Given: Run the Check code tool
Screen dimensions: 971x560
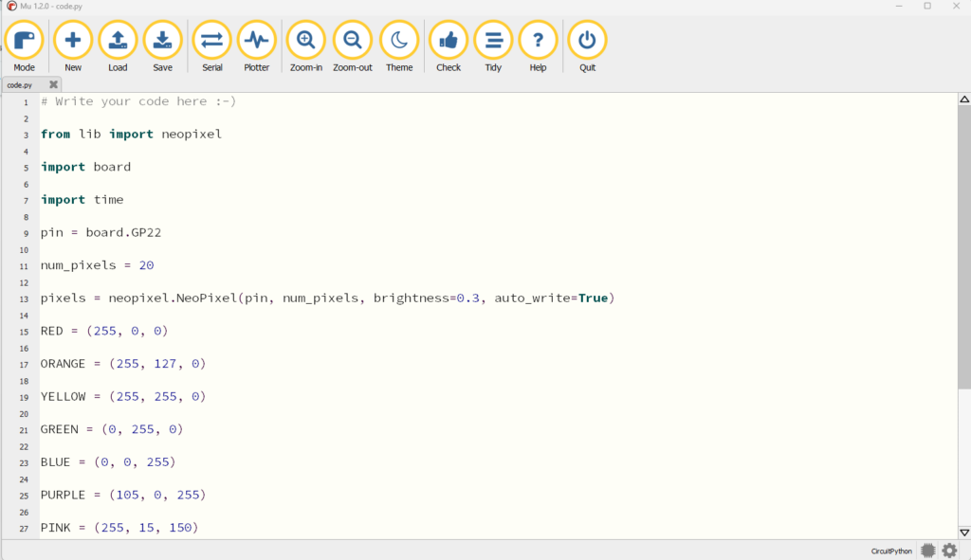Looking at the screenshot, I should point(449,41).
